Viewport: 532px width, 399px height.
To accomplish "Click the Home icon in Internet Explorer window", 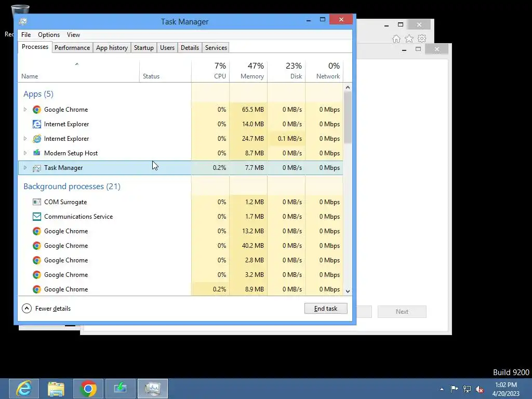I will point(396,38).
